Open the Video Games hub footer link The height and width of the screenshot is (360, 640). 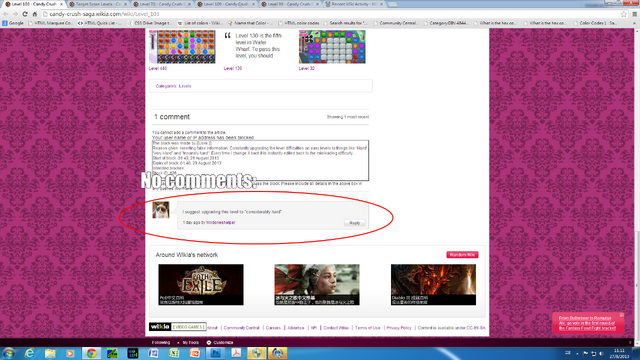pyautogui.click(x=188, y=327)
